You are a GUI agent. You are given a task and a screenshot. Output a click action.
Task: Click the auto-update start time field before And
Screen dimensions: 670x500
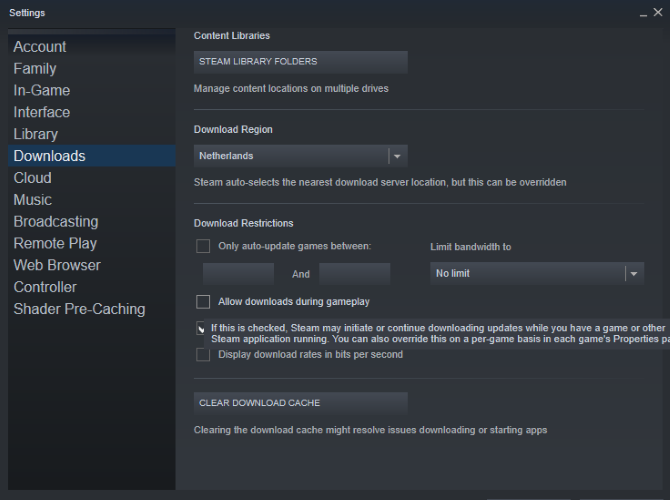tap(238, 274)
